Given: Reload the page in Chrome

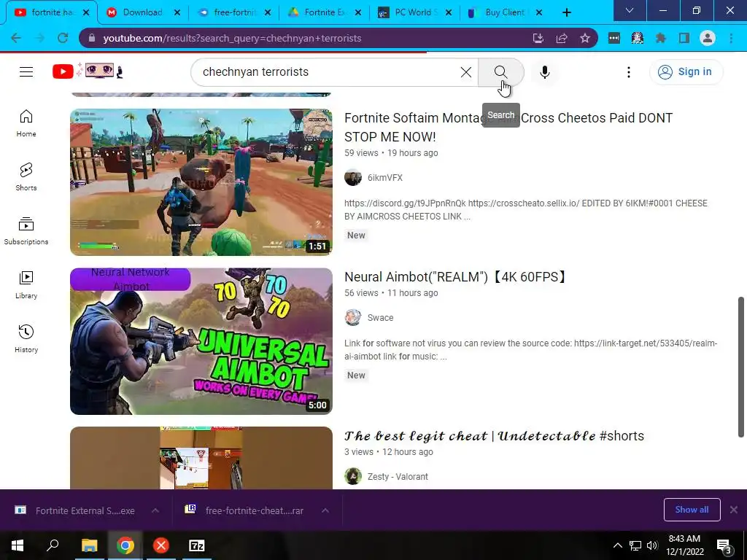Looking at the screenshot, I should [x=63, y=38].
